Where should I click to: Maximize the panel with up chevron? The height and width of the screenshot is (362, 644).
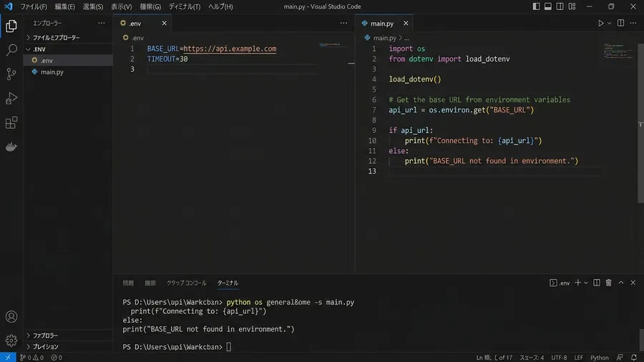coord(621,283)
